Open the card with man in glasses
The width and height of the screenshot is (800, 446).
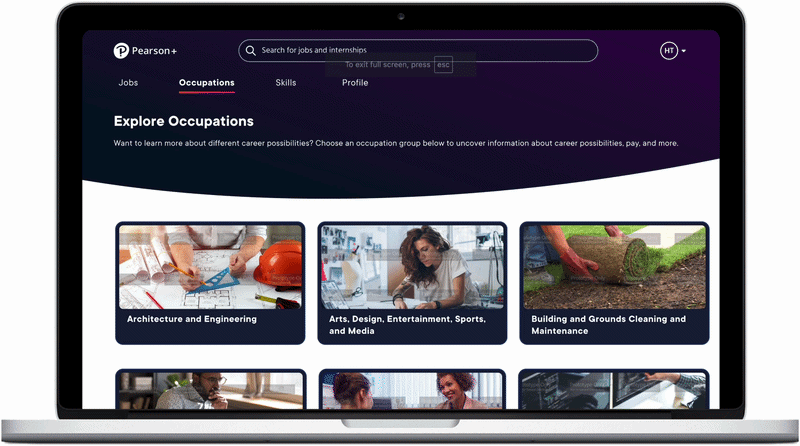click(211, 389)
